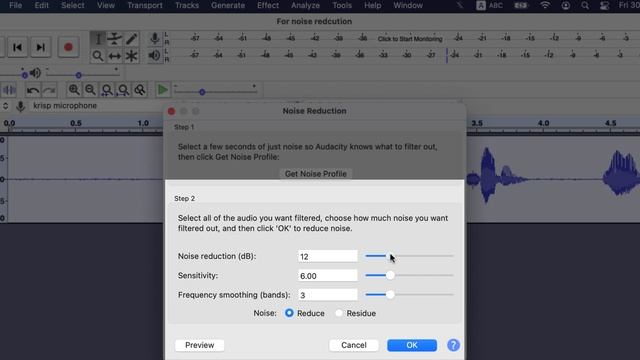This screenshot has height=360, width=640.
Task: Select the Draw pencil tool
Action: [131, 39]
